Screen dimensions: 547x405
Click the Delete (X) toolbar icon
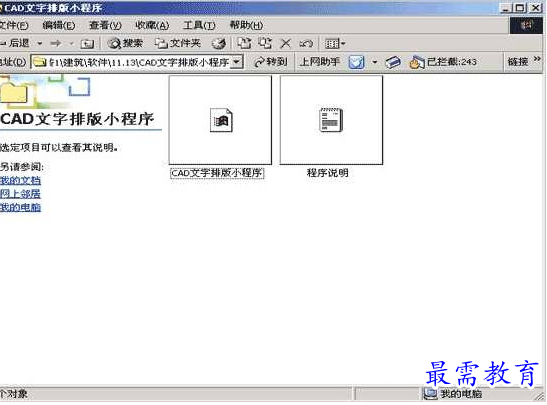(286, 44)
